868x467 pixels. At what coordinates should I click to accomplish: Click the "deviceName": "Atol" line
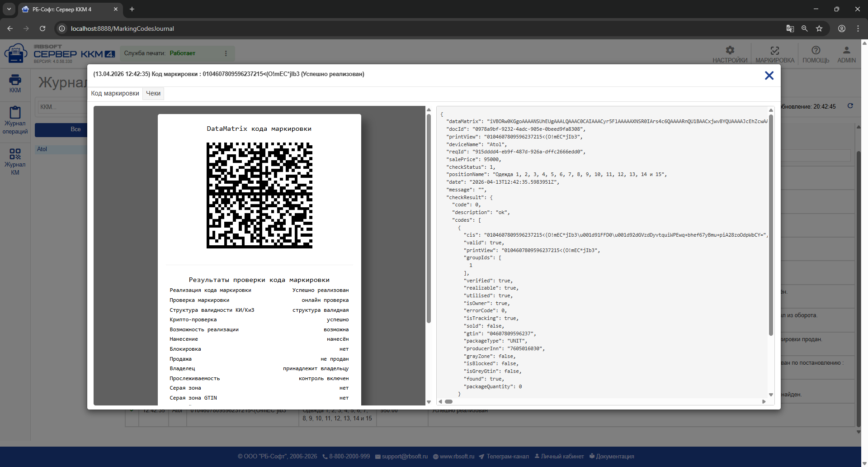(476, 145)
